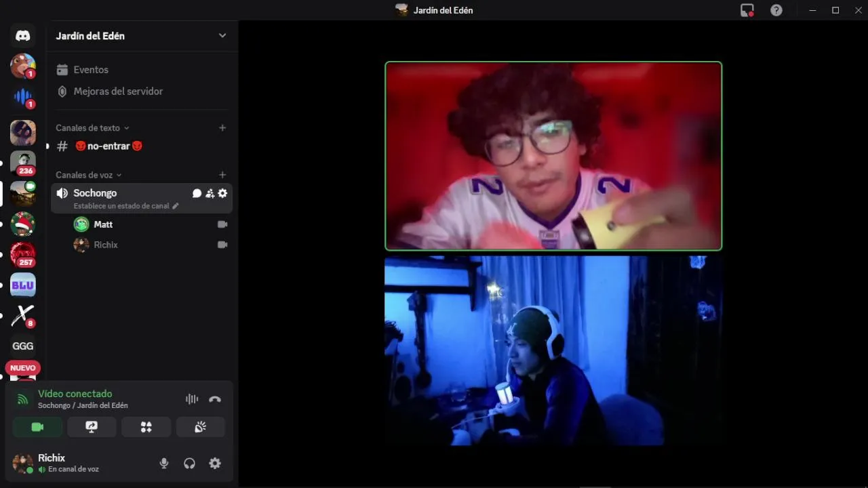Screen dimensions: 868x488
Task: Click Vídeo conectado status text
Action: point(75,394)
